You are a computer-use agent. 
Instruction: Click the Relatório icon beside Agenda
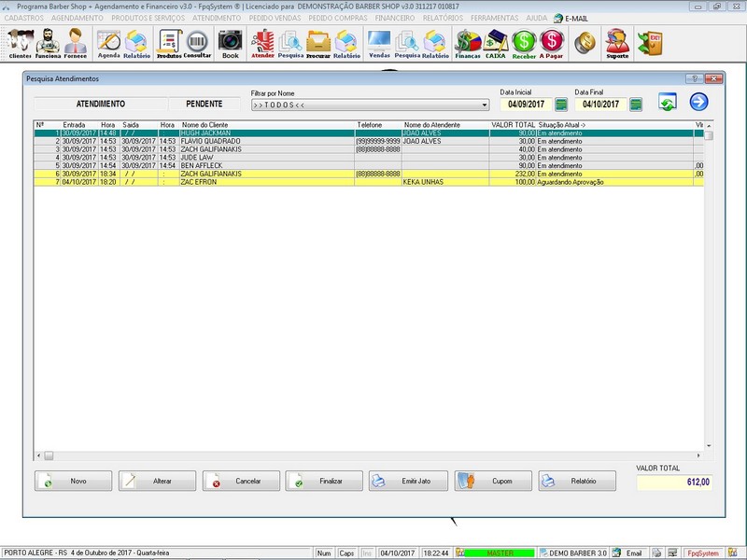[136, 43]
